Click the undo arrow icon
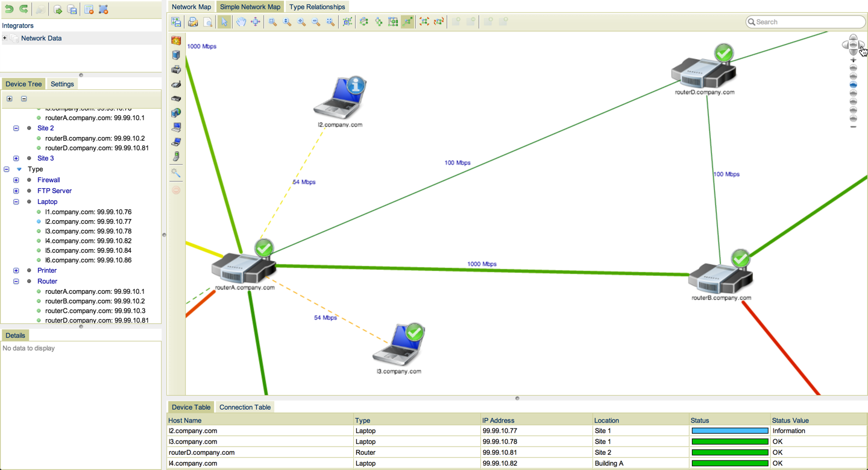868x470 pixels. pos(9,9)
